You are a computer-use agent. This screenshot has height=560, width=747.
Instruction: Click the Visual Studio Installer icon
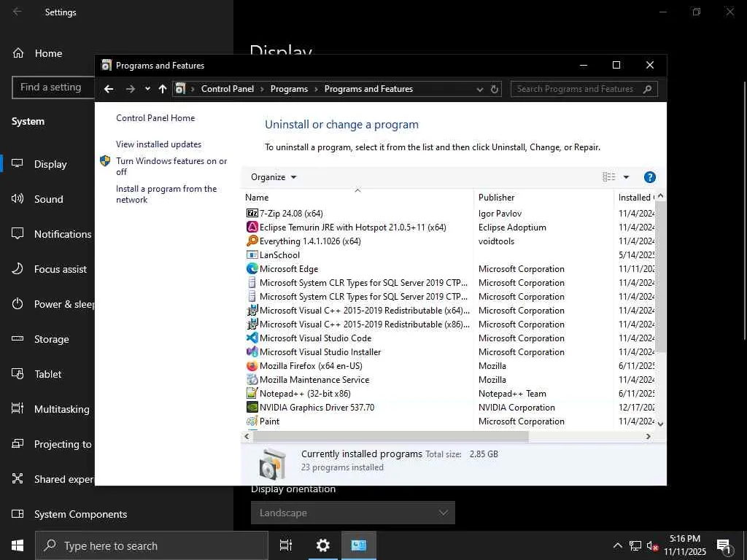pos(252,352)
